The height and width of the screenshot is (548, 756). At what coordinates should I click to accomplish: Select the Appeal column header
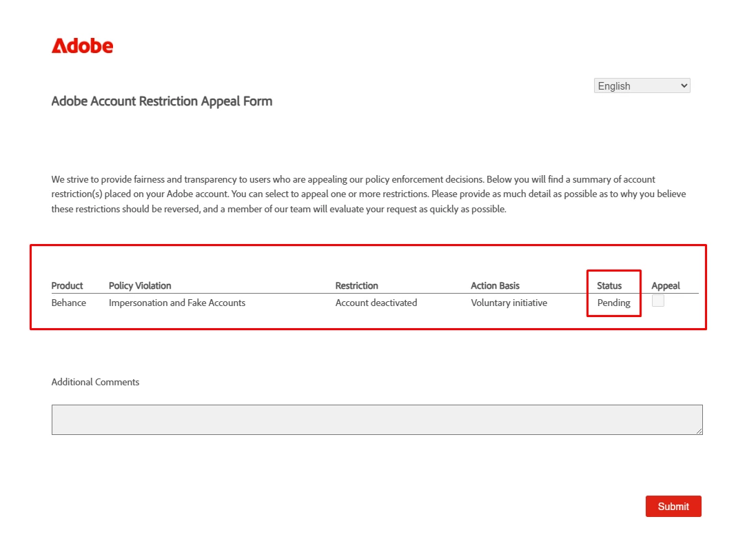(x=665, y=285)
